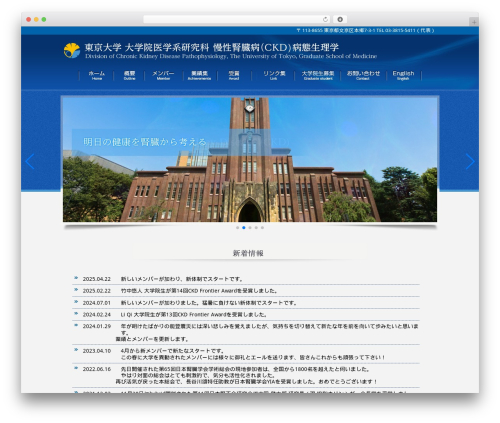Screen dimensions: 500x423
Task: Click the bullet icon beside the 2022.06.16 news
Action: click(x=76, y=368)
